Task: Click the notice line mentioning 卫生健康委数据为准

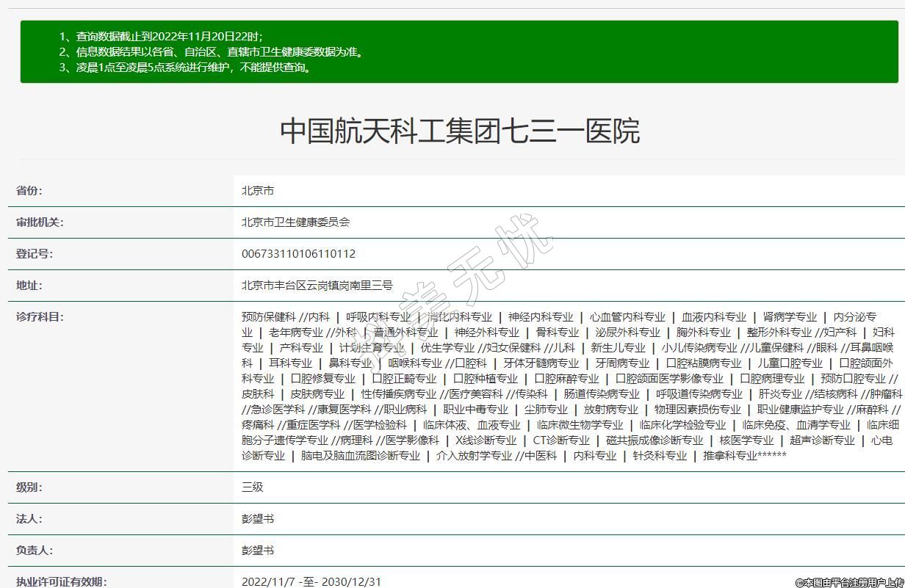Action: coord(211,51)
